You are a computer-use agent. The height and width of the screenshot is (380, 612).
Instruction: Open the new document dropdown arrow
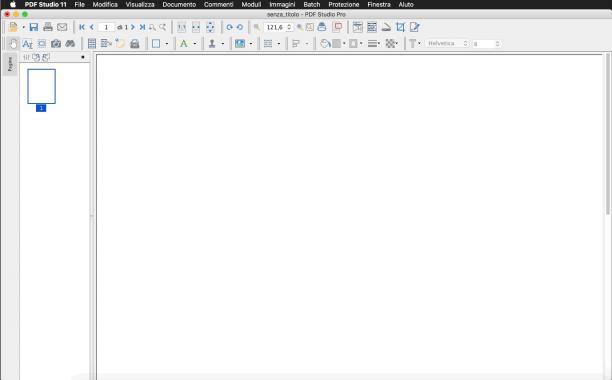pos(23,27)
